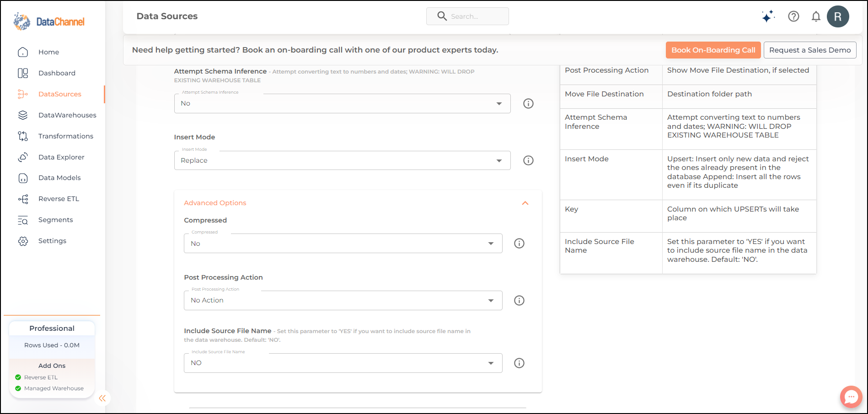Click the Search input field
868x414 pixels.
point(467,16)
